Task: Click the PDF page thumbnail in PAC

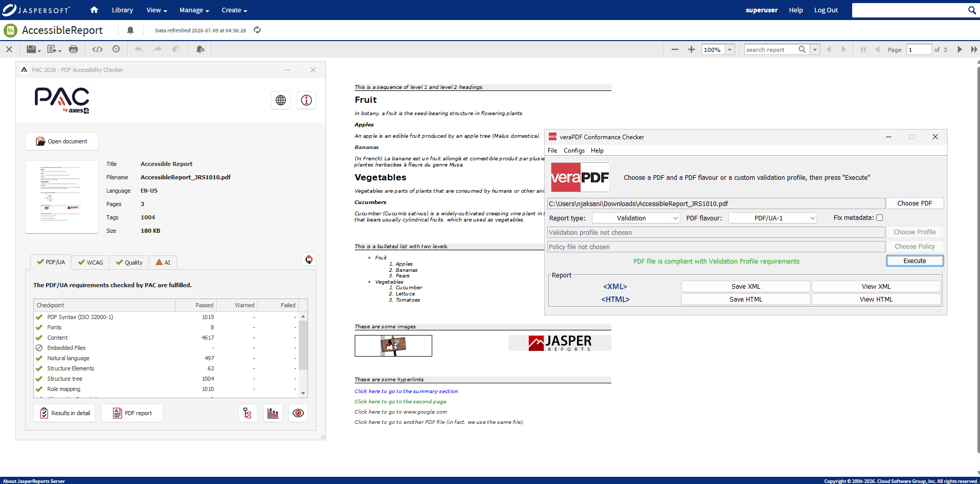Action: click(x=62, y=197)
